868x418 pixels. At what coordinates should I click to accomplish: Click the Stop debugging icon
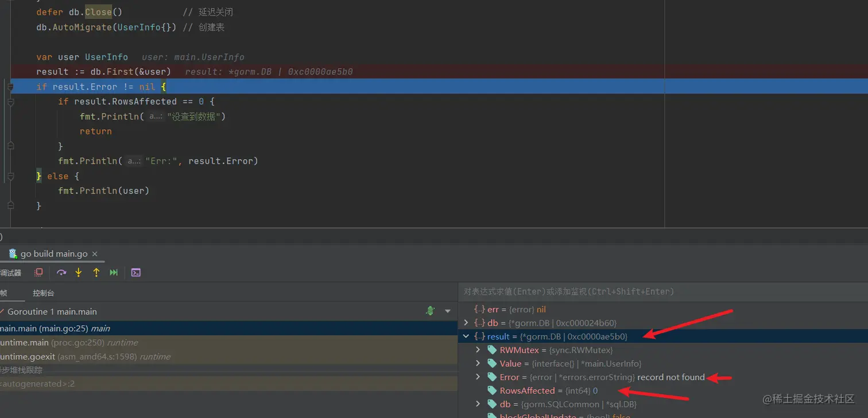coord(38,273)
